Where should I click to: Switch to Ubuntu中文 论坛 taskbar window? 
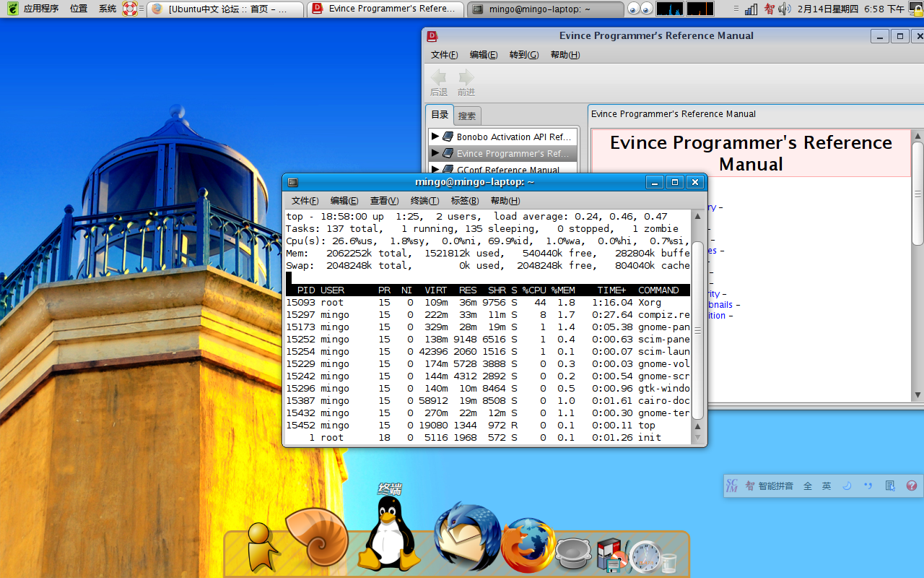pyautogui.click(x=226, y=9)
